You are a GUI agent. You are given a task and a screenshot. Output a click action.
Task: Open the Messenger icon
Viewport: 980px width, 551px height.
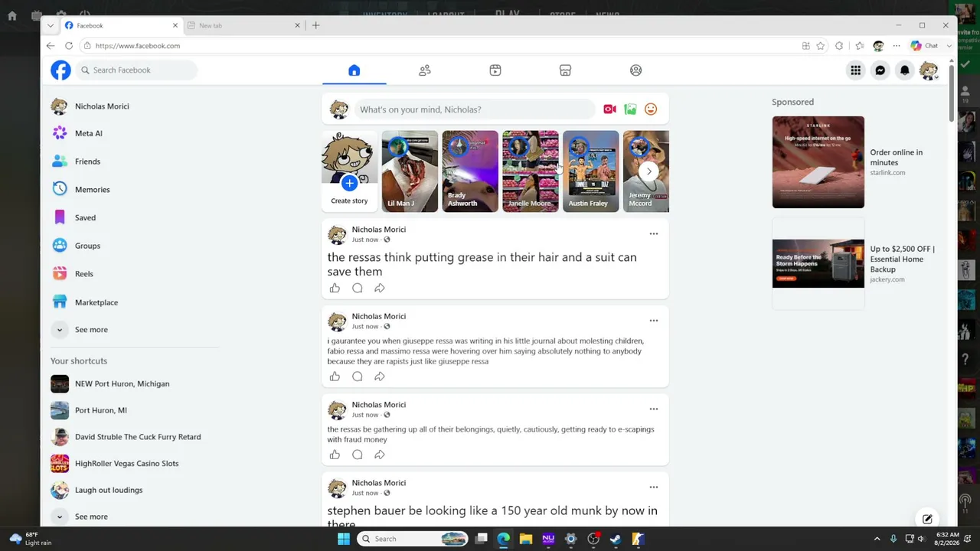click(880, 70)
